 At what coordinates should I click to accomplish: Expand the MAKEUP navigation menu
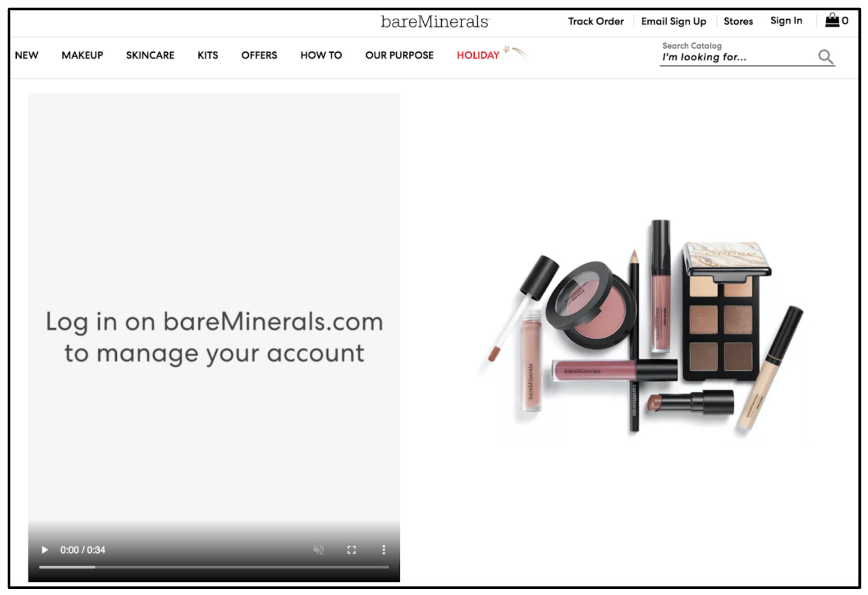point(82,55)
